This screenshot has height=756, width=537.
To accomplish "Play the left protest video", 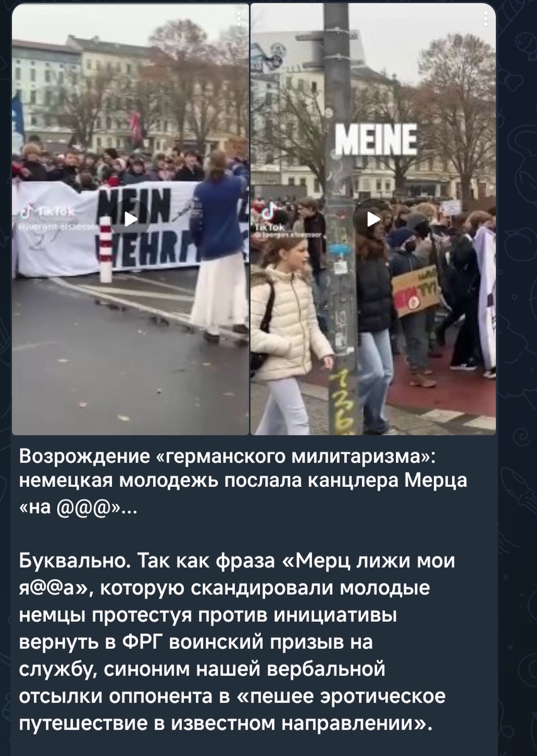I will (x=130, y=219).
